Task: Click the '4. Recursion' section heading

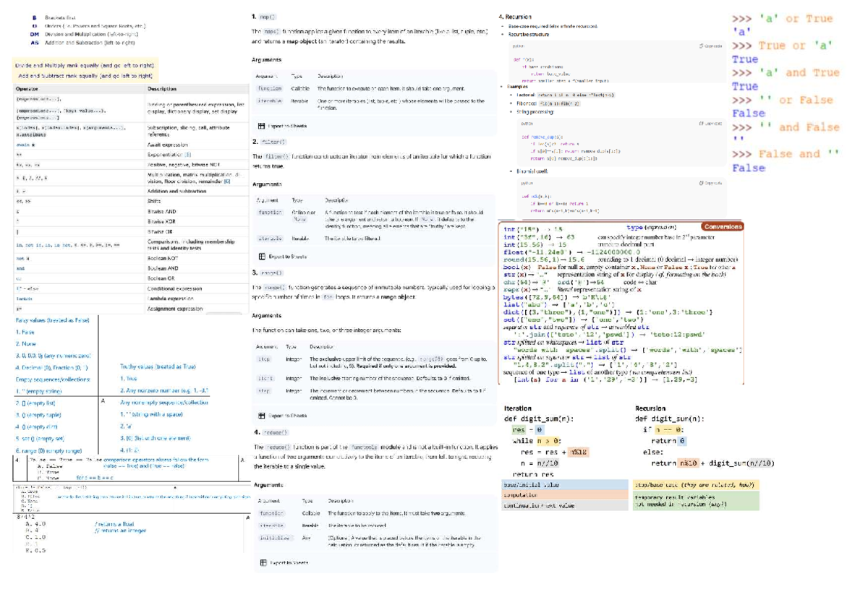Action: (516, 17)
